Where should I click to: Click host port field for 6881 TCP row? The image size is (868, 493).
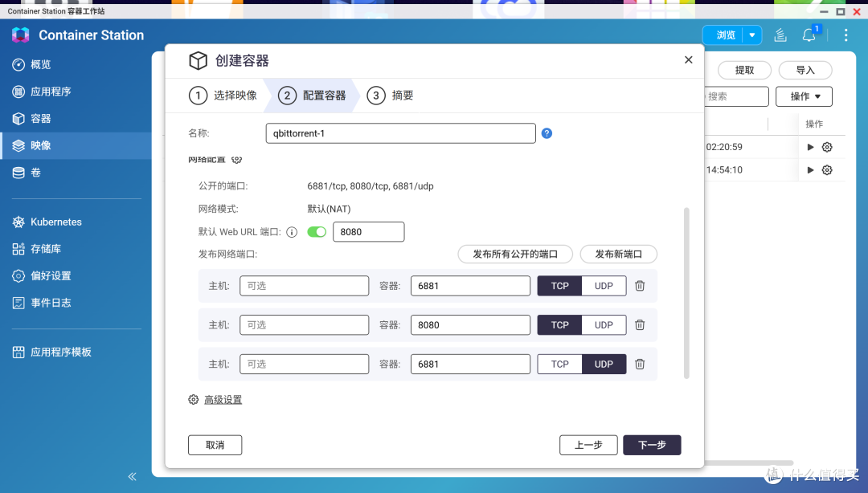tap(305, 286)
